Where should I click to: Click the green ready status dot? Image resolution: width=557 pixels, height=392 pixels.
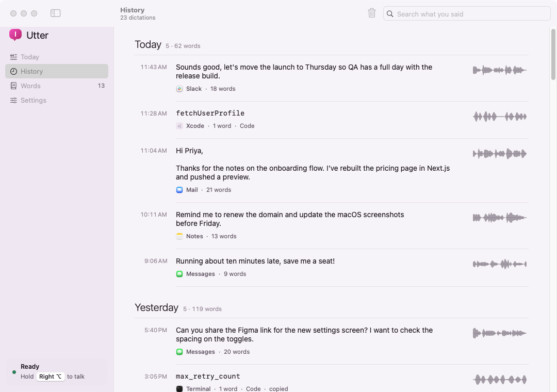(x=14, y=372)
